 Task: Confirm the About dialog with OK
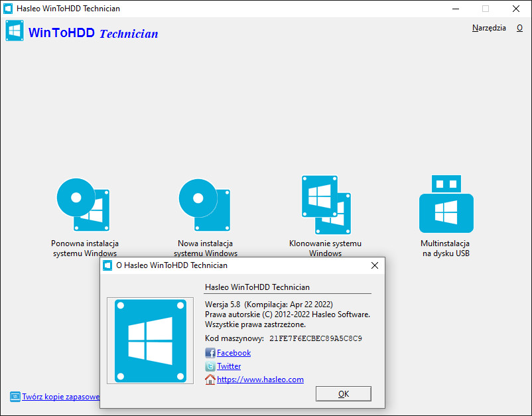[344, 393]
